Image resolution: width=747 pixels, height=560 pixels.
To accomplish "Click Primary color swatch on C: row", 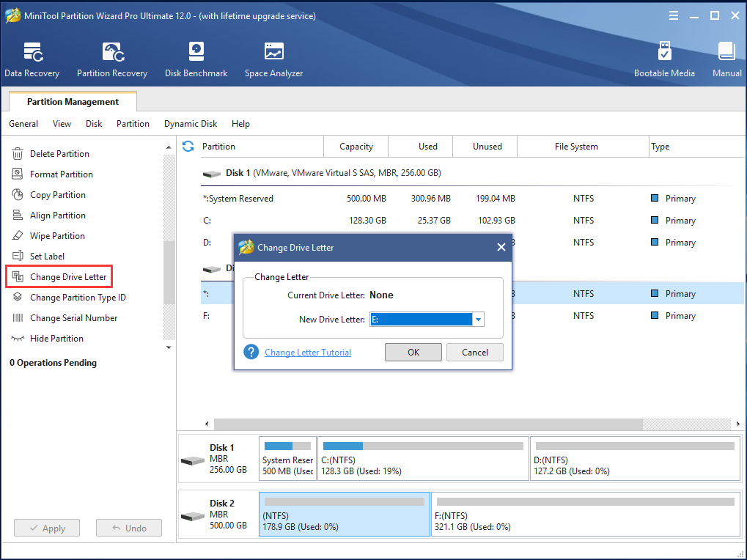I will coord(655,220).
